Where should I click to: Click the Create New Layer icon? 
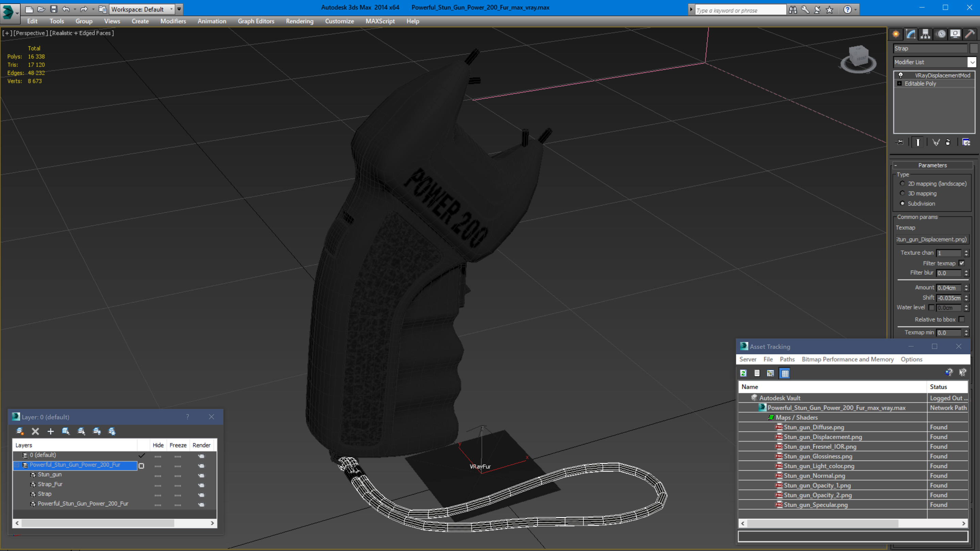pyautogui.click(x=20, y=431)
